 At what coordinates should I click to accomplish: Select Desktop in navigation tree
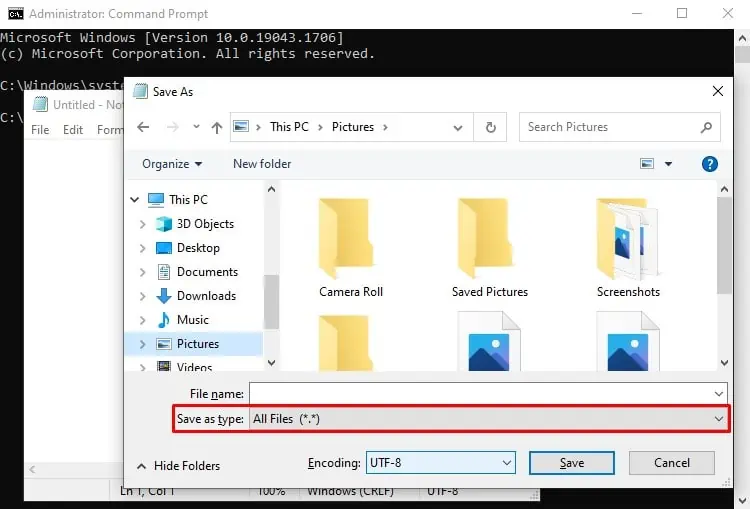coord(188,248)
